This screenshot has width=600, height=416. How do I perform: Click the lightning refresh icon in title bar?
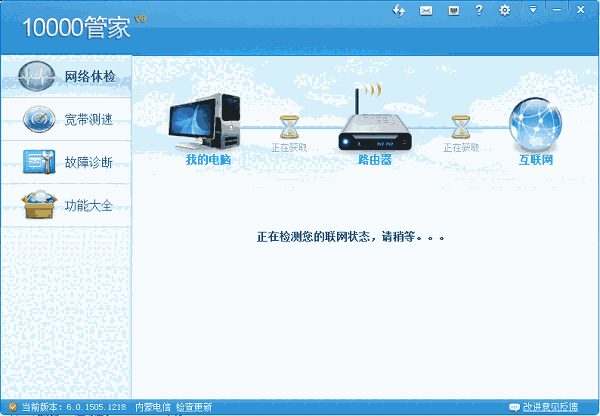[399, 10]
